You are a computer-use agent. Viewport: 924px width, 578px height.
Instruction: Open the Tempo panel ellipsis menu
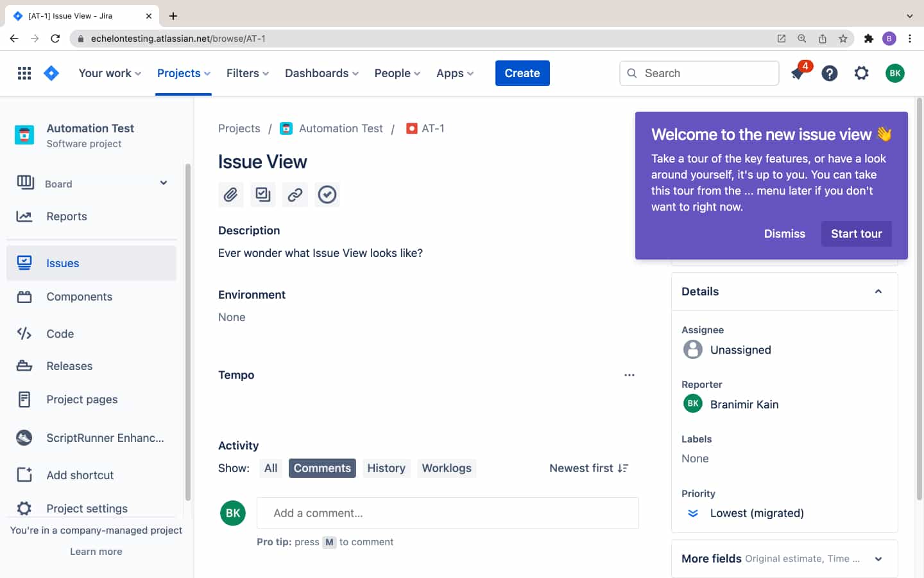(629, 374)
